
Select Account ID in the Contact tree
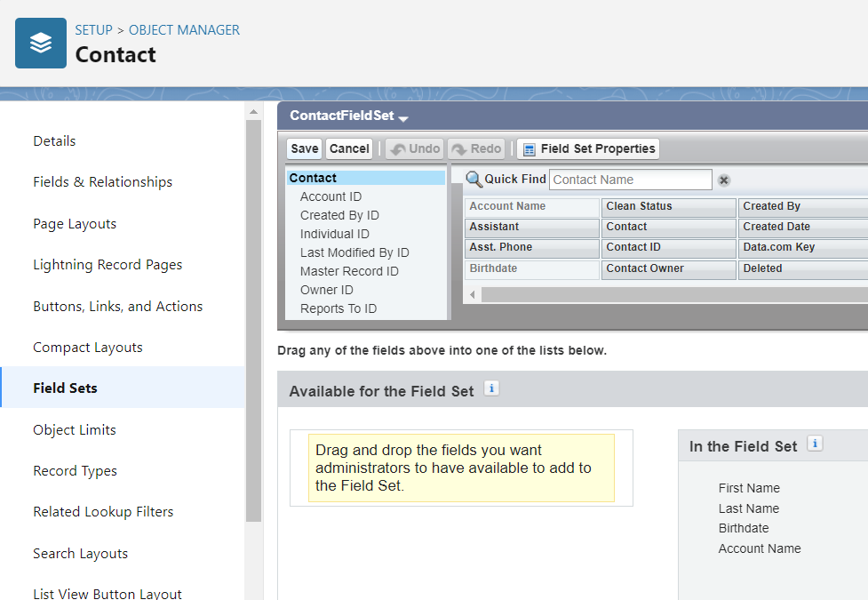click(x=330, y=196)
